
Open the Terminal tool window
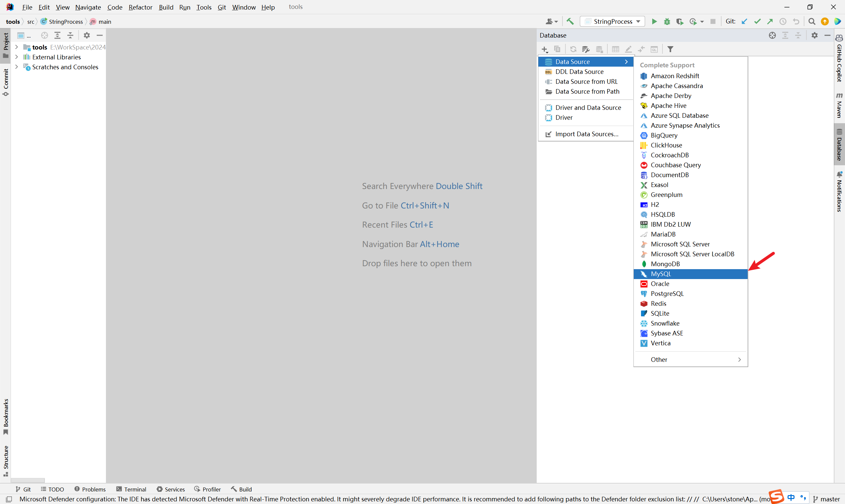point(131,489)
